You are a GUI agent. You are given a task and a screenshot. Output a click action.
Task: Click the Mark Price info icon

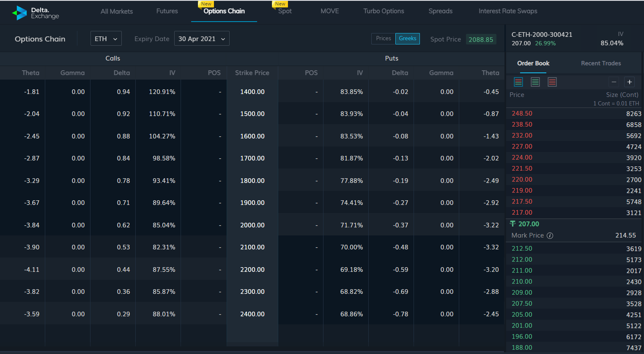(550, 235)
